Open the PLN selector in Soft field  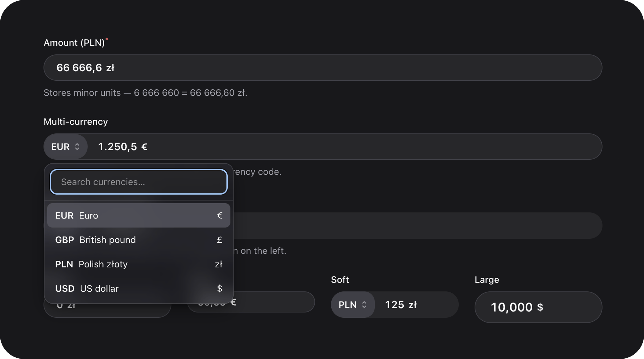click(353, 305)
